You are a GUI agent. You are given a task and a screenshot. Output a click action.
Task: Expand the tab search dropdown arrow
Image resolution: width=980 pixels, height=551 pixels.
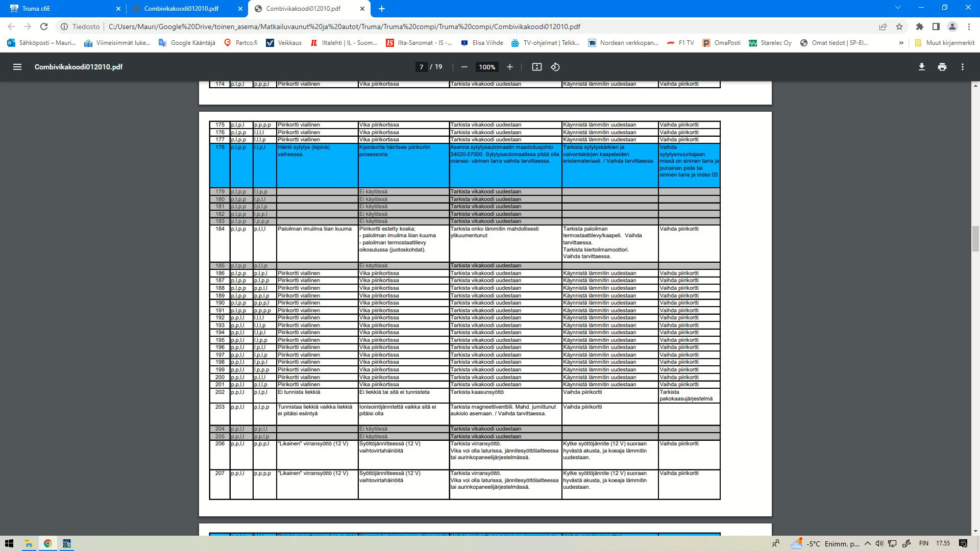[897, 8]
